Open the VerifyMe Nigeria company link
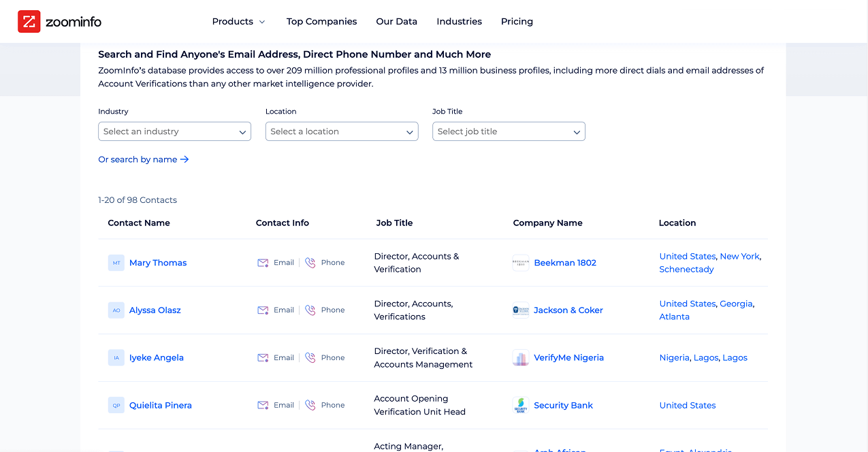Viewport: 868px width, 452px height. click(569, 358)
